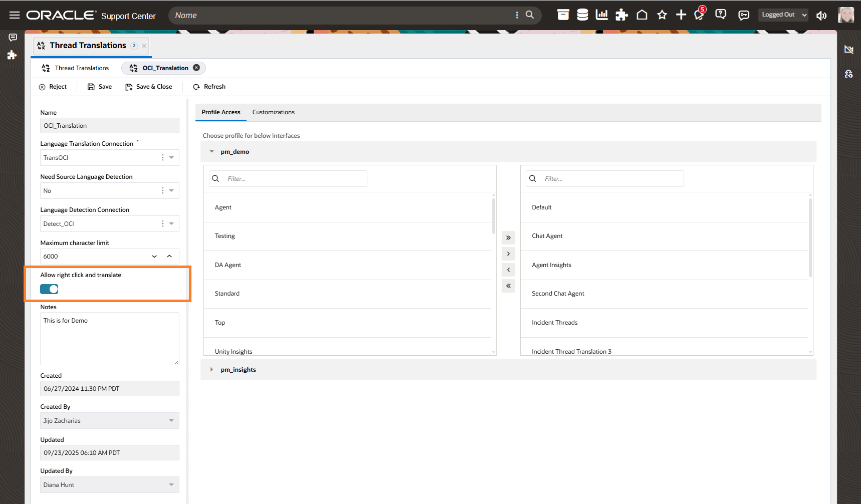Open the Favorites star icon
Viewport: 861px width, 504px height.
[662, 15]
